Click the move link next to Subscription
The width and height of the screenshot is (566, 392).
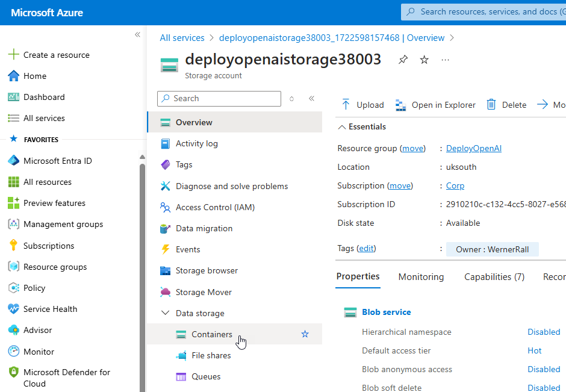pyautogui.click(x=400, y=185)
